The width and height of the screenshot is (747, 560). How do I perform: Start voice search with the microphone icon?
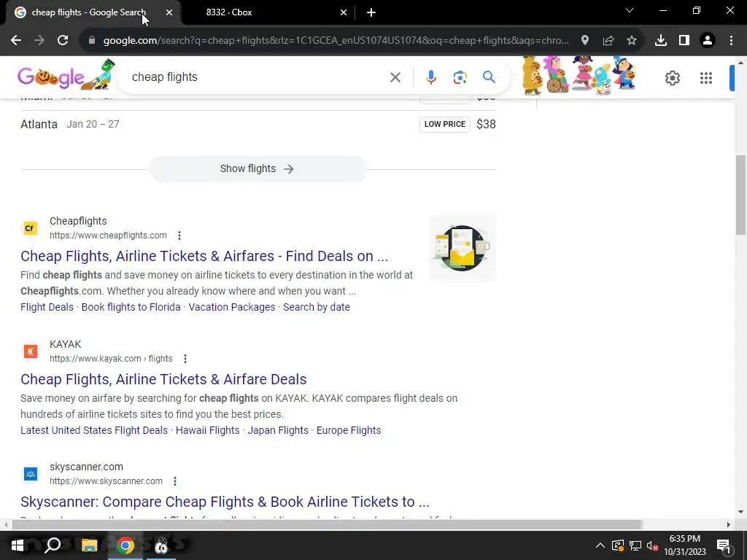[x=430, y=77]
